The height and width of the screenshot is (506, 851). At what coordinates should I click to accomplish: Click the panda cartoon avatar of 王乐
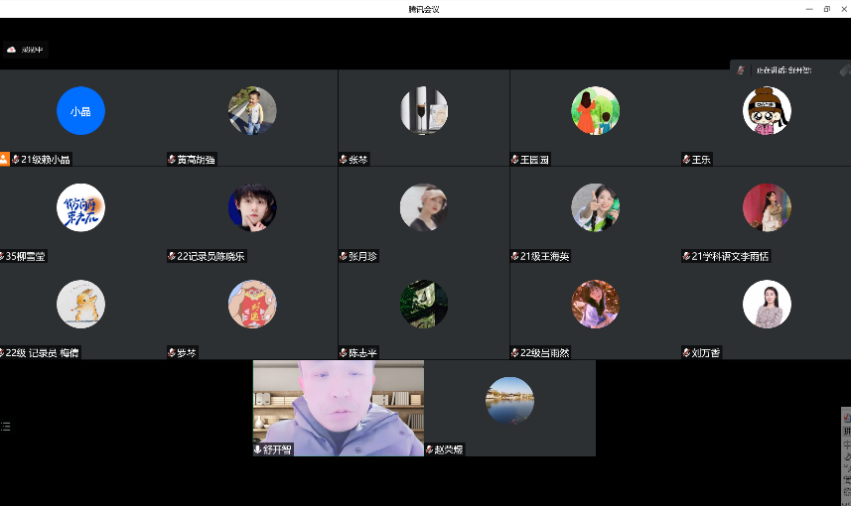pyautogui.click(x=767, y=111)
